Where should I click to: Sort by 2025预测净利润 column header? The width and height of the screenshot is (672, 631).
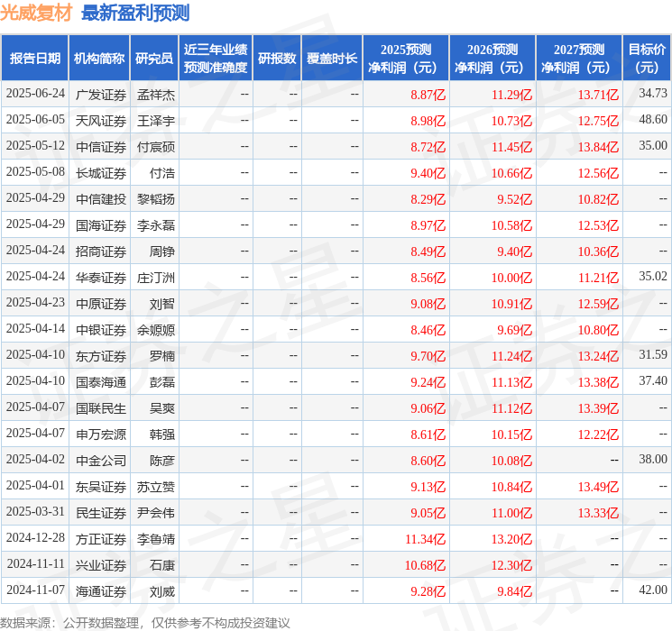(x=405, y=59)
